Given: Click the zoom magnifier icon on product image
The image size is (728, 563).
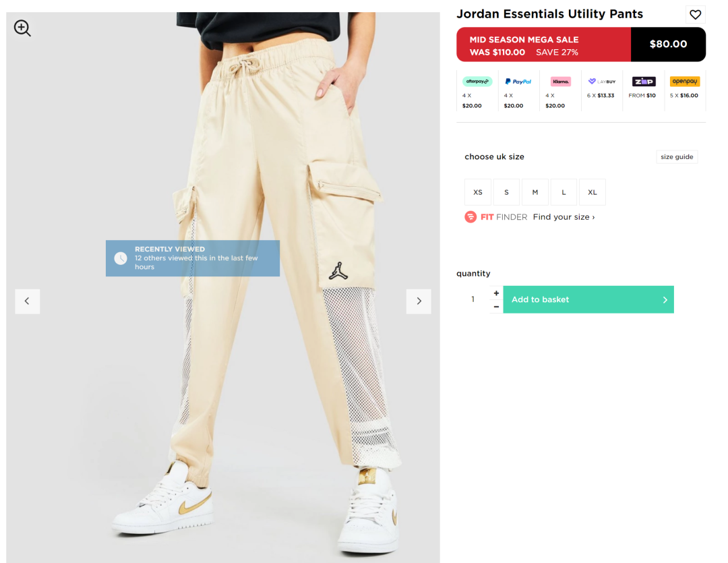Looking at the screenshot, I should click(22, 28).
